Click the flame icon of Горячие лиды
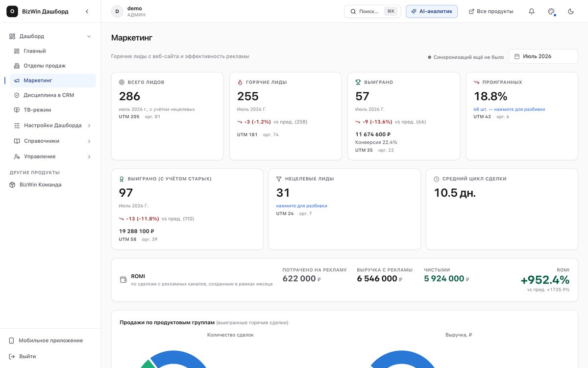 pos(240,82)
